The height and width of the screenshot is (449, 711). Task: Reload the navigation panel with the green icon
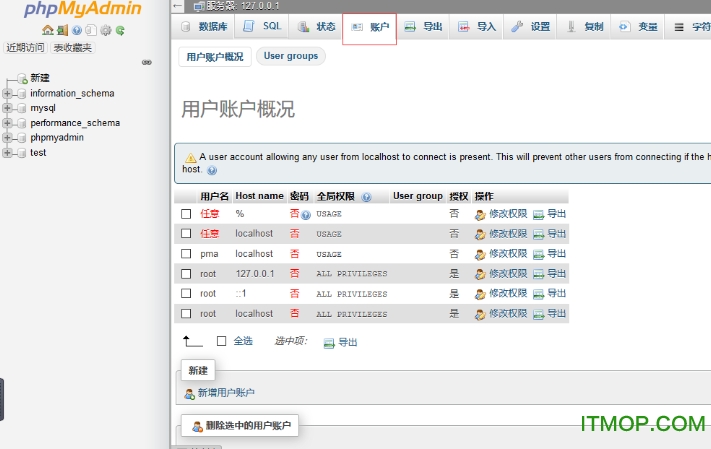[120, 30]
